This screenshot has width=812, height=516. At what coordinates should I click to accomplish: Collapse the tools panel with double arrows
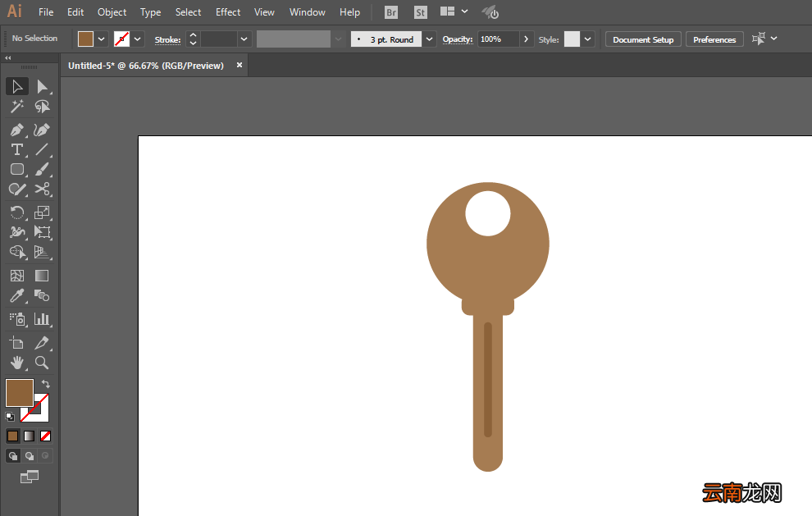(7, 58)
